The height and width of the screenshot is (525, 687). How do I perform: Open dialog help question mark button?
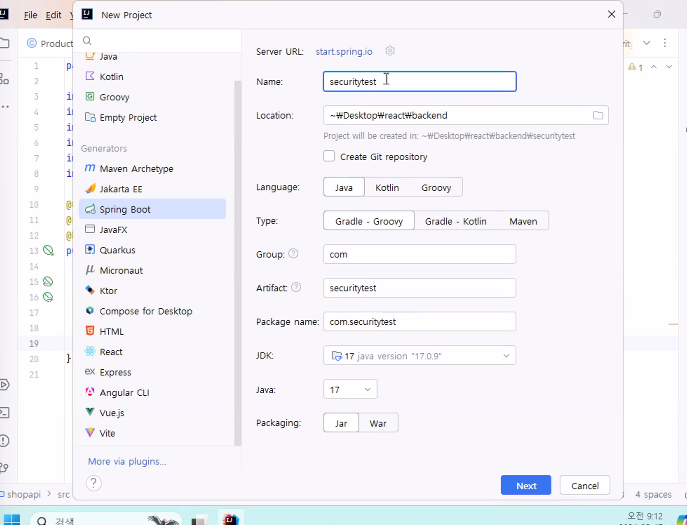[93, 483]
